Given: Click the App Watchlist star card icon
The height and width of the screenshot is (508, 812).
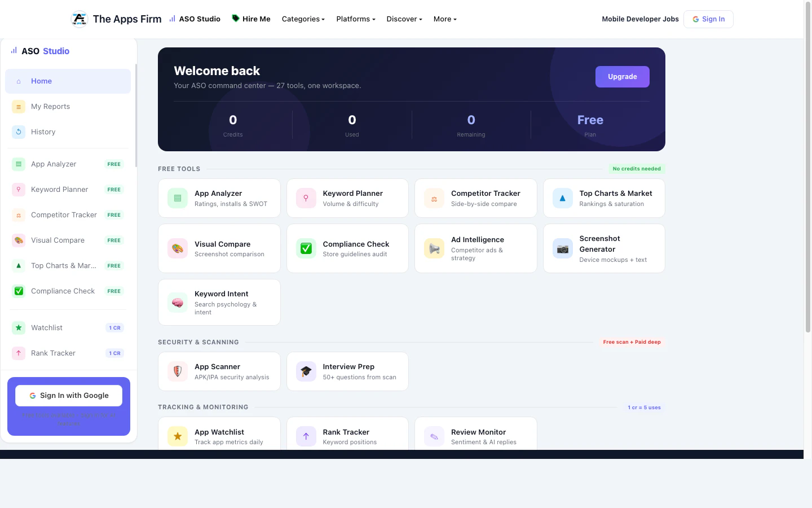Looking at the screenshot, I should tap(178, 436).
